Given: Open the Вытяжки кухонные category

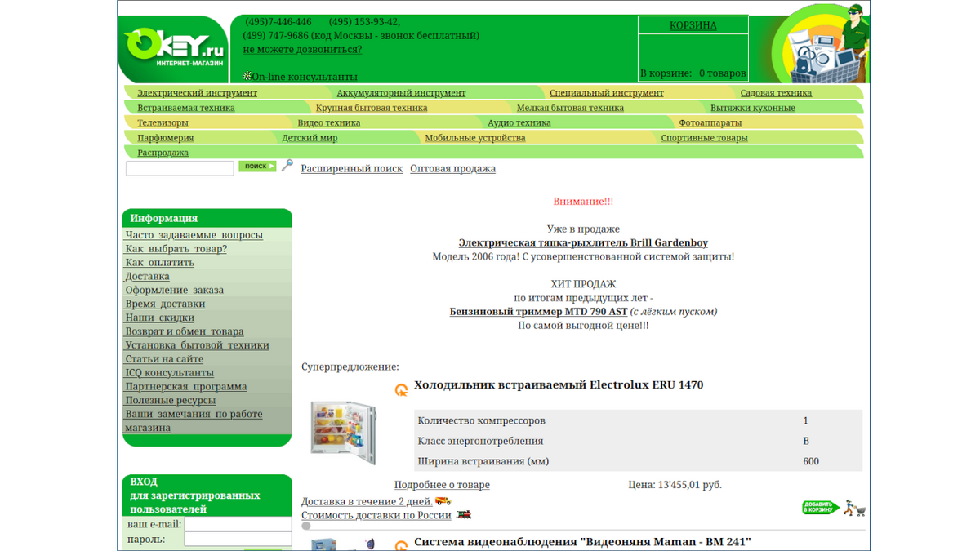Looking at the screenshot, I should (752, 108).
